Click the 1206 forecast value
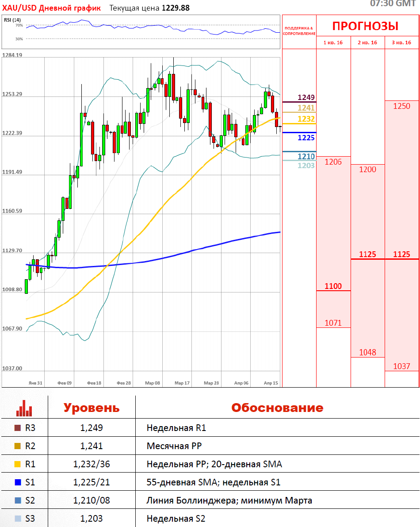 (x=333, y=162)
